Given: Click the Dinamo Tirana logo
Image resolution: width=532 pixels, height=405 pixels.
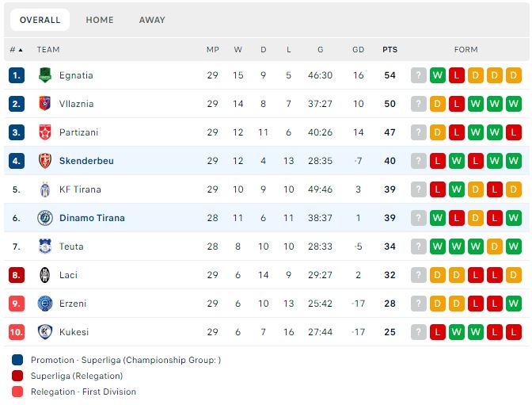Looking at the screenshot, I should click(x=45, y=218).
